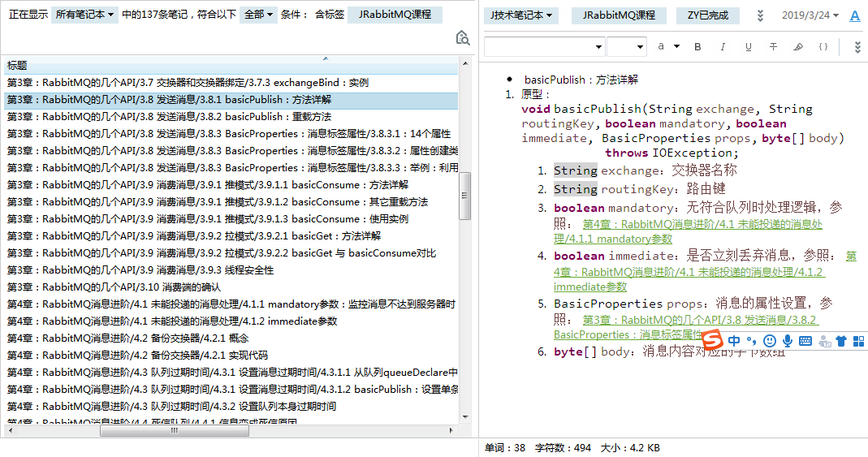The height and width of the screenshot is (457, 868).
Task: Click the 字符数：494 status bar entry
Action: pos(563,448)
